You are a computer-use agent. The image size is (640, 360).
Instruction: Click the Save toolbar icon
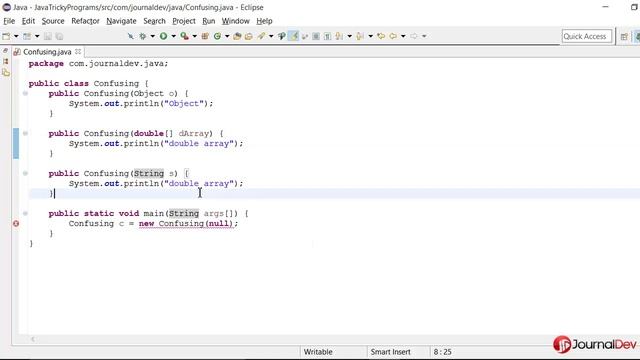[48, 36]
